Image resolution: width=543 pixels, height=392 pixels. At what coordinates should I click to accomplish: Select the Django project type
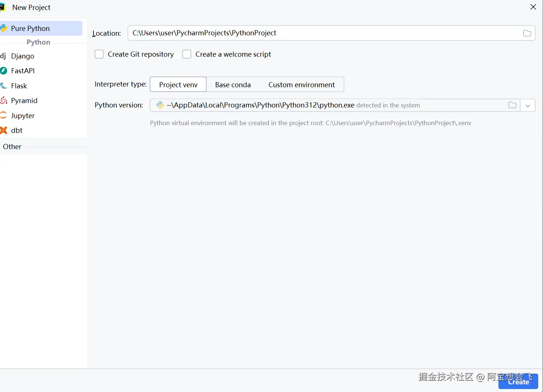tap(22, 56)
